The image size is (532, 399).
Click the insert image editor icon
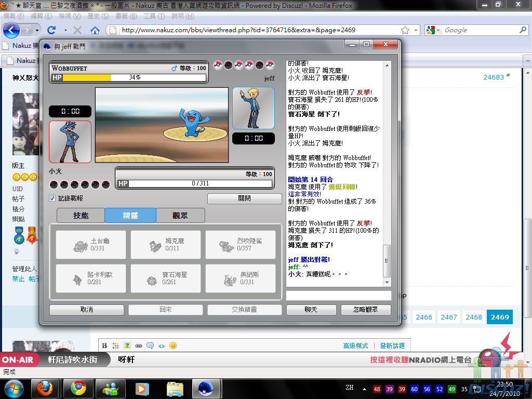127,345
